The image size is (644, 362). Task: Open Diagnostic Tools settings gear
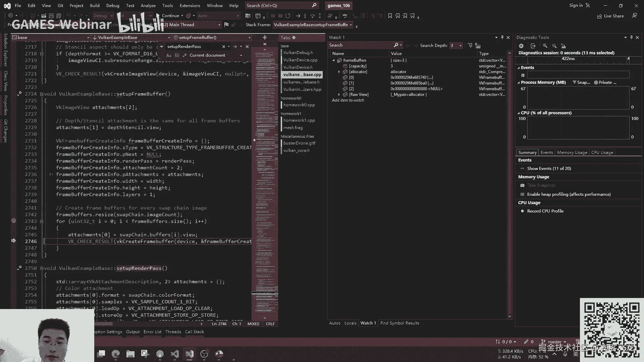pyautogui.click(x=521, y=46)
